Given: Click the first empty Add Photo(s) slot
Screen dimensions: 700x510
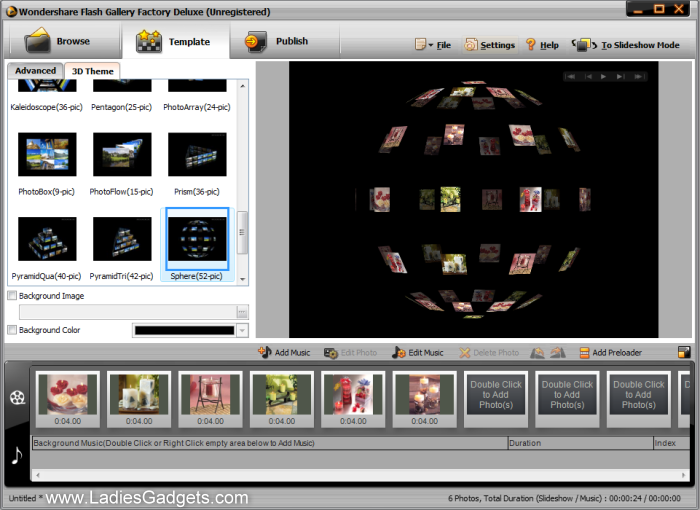Looking at the screenshot, I should tap(496, 399).
